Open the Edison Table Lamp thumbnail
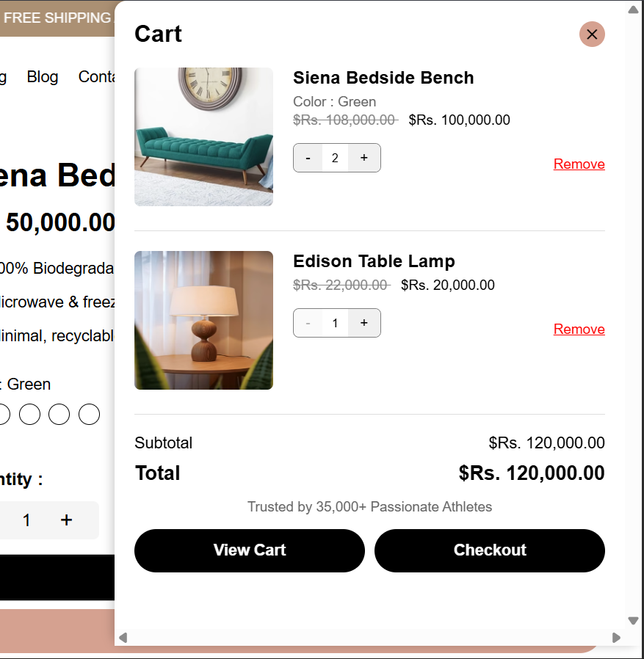 tap(203, 320)
